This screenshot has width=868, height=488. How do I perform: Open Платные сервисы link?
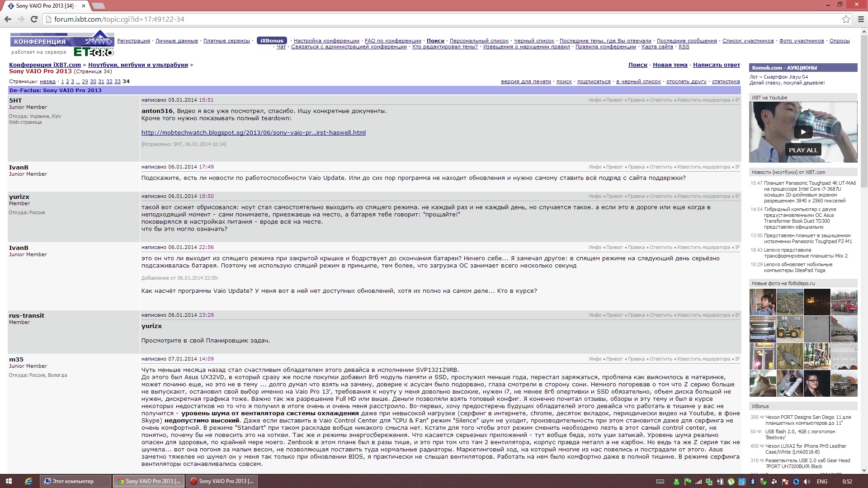click(x=226, y=41)
